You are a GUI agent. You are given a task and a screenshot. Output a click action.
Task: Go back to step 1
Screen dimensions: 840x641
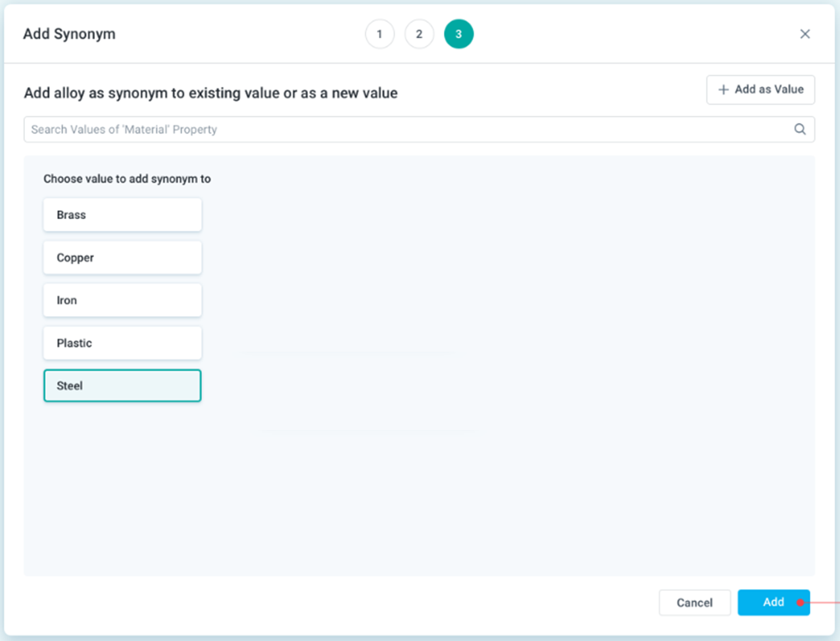pos(380,34)
